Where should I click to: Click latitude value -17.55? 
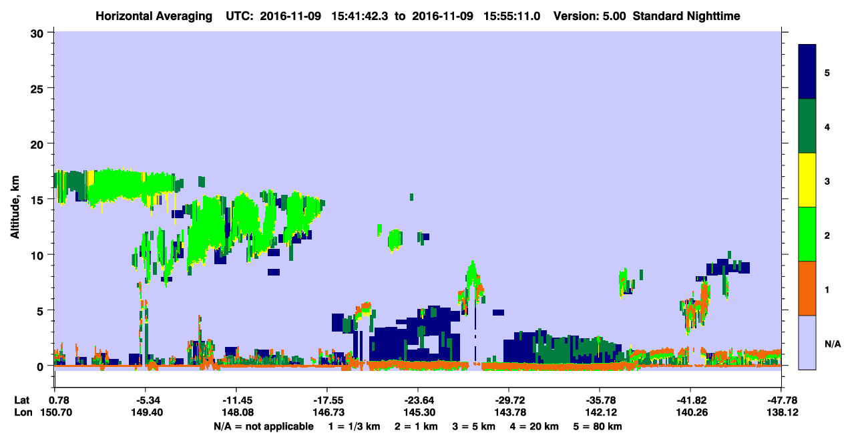point(327,400)
